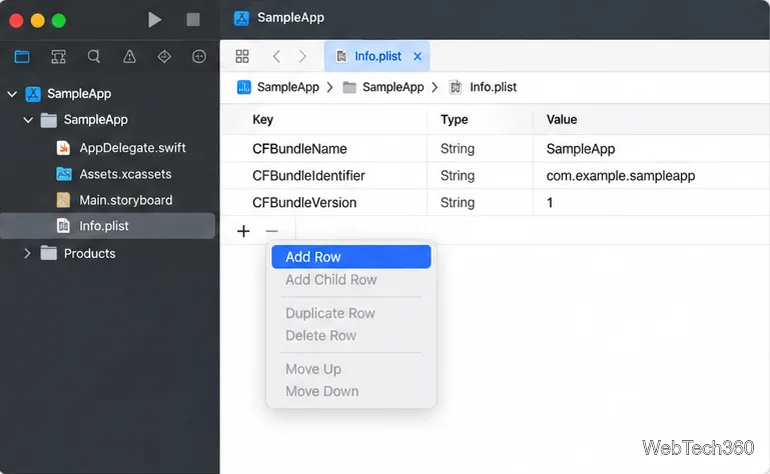Close the Info.plist tab
The width and height of the screenshot is (770, 474).
point(417,56)
